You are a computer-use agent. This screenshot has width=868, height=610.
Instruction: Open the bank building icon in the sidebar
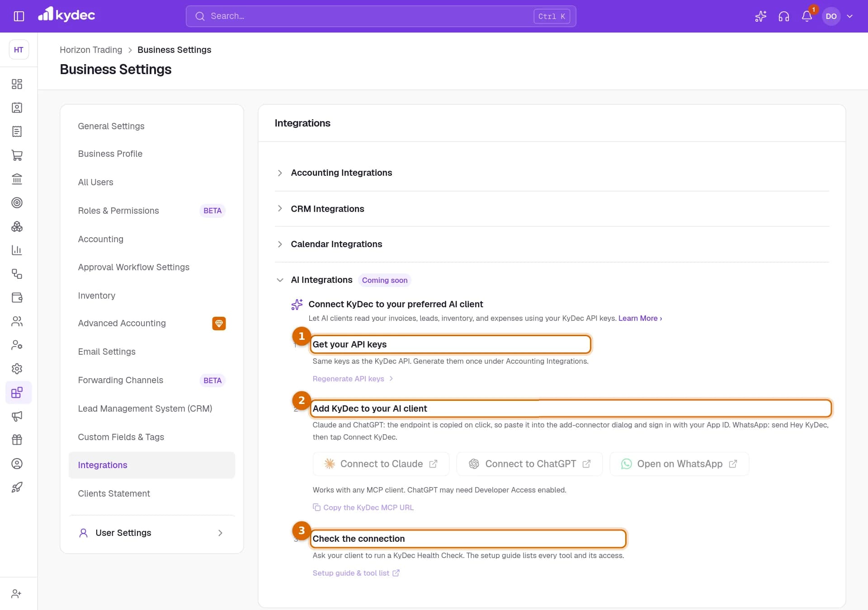(x=17, y=179)
